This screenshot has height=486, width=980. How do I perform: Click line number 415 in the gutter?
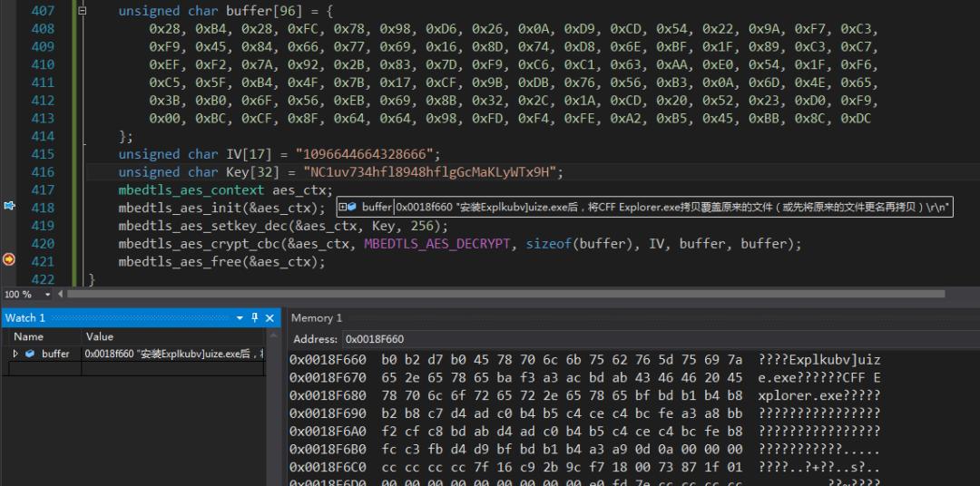click(x=43, y=154)
